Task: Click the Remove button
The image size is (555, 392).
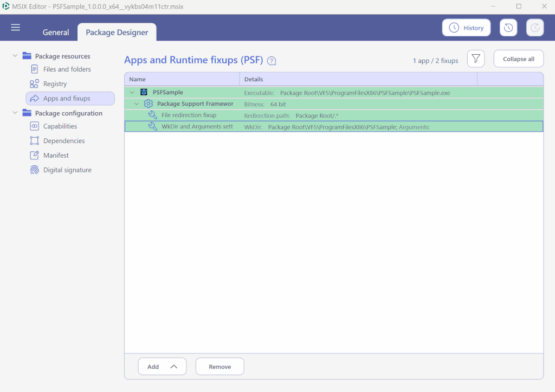Action: click(x=220, y=367)
